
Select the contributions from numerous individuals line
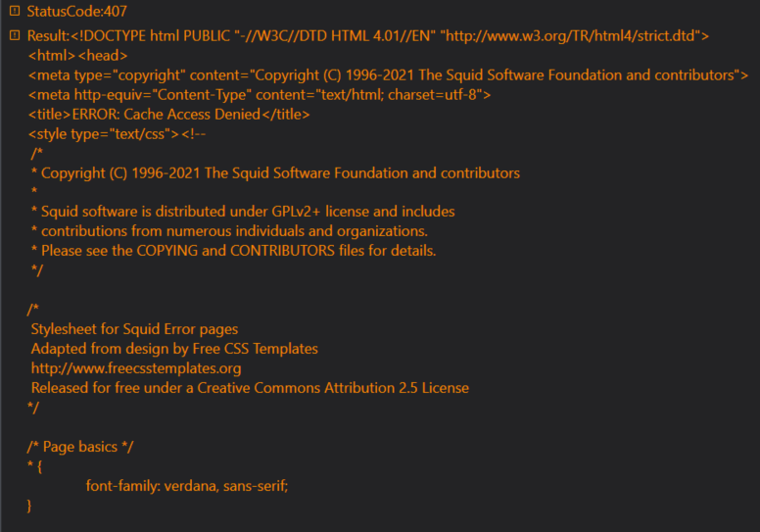coord(229,231)
